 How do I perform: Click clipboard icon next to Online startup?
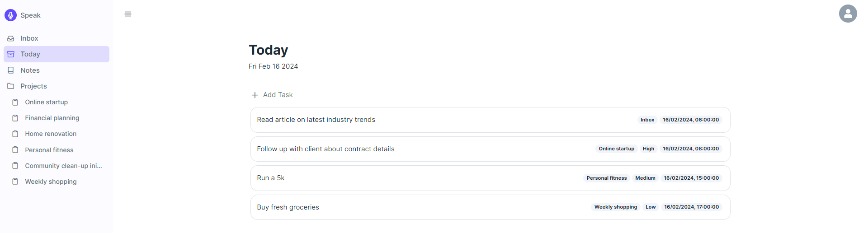tap(15, 102)
